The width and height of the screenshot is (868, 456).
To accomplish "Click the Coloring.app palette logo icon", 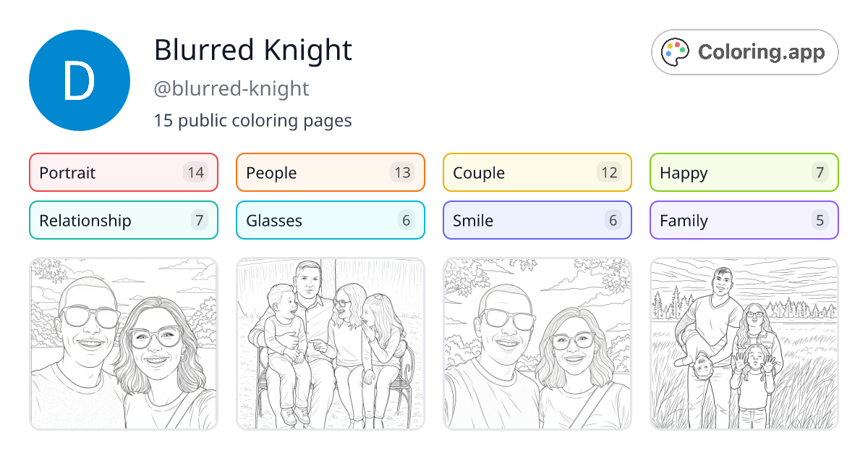I will point(676,51).
